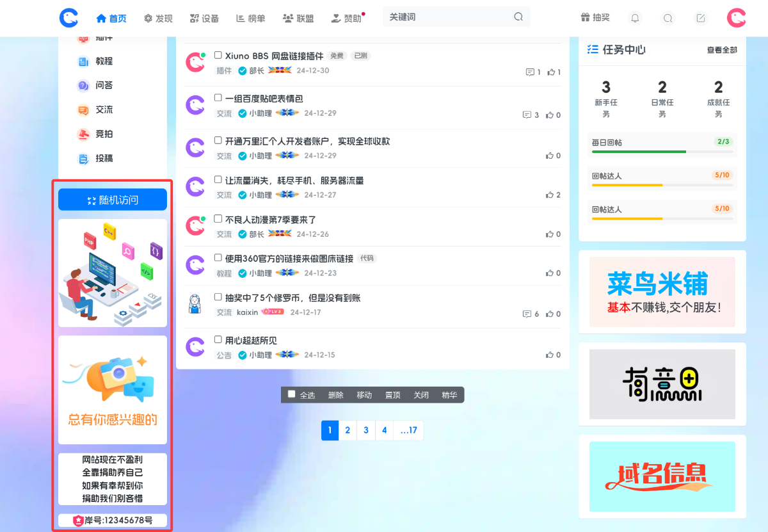Click the site logo in the top-left
Viewport: 768px width, 532px height.
(x=68, y=18)
